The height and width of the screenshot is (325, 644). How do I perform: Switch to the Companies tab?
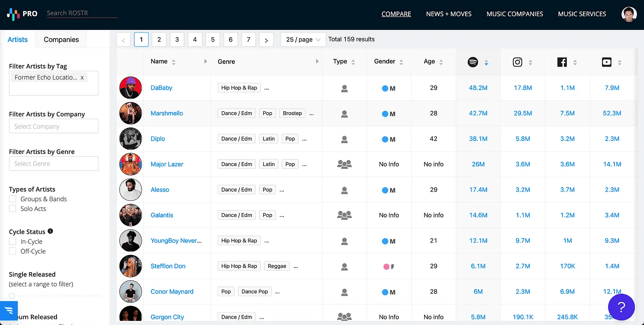point(61,40)
